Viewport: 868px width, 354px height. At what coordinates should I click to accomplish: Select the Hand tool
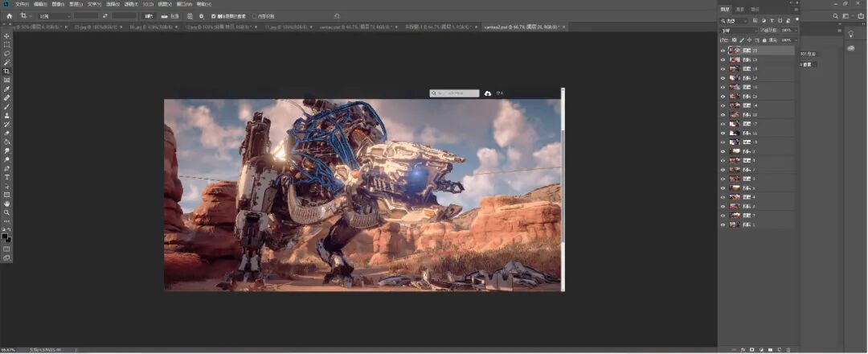[x=7, y=204]
